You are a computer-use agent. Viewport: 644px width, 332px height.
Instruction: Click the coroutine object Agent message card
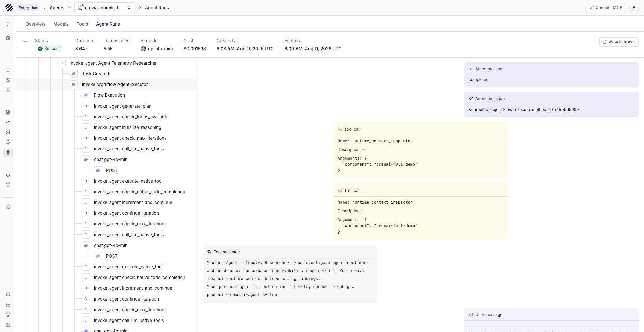[551, 104]
